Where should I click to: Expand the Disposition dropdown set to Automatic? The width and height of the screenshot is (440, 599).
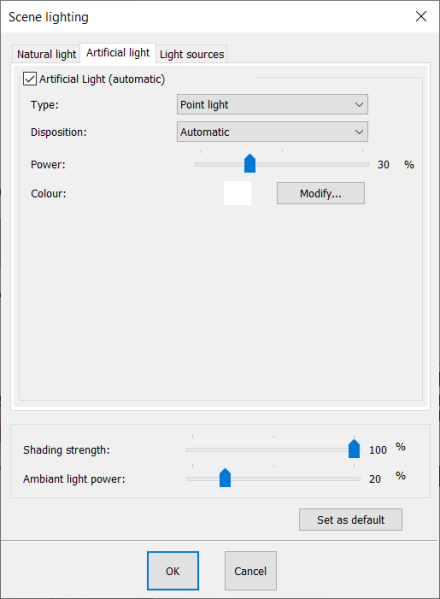tap(272, 132)
